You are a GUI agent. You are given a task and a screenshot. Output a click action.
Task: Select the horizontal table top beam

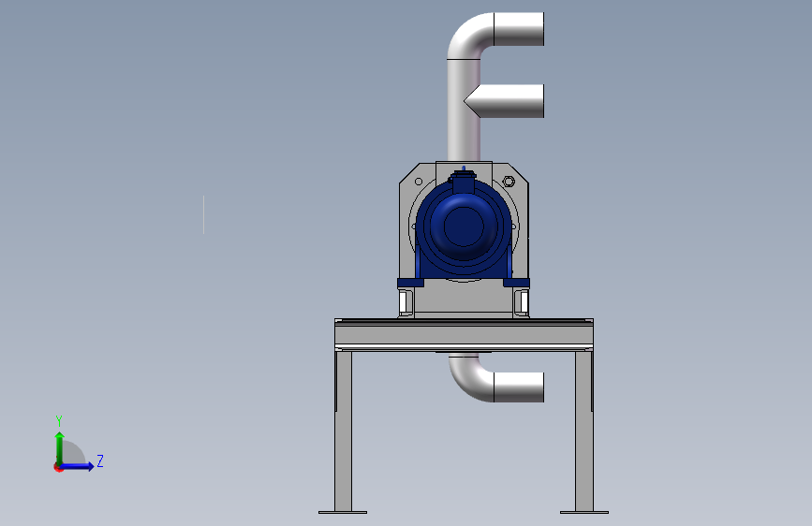464,334
